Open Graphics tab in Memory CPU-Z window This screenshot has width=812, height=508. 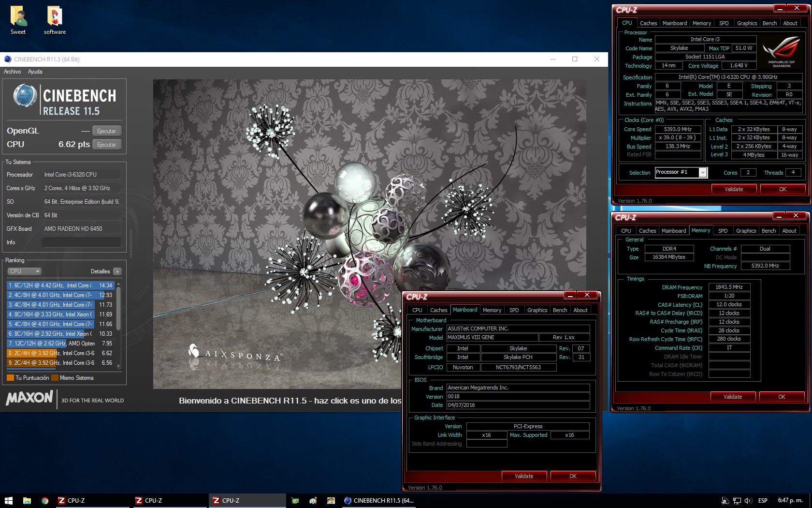click(746, 231)
